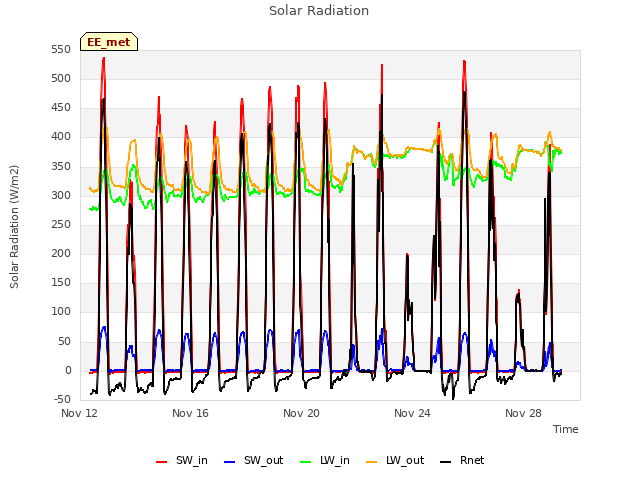Click the 150 y-axis tick label
This screenshot has width=640, height=480.
[x=61, y=282]
